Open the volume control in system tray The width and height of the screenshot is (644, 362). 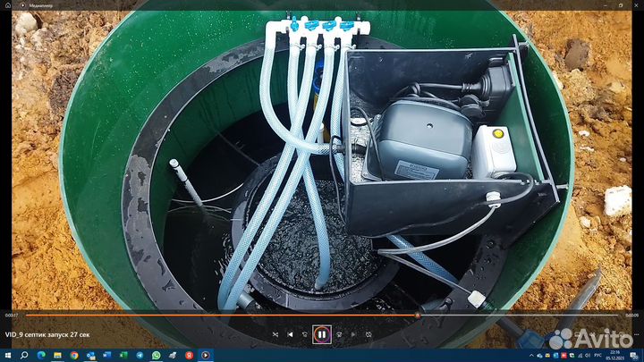[x=588, y=356]
